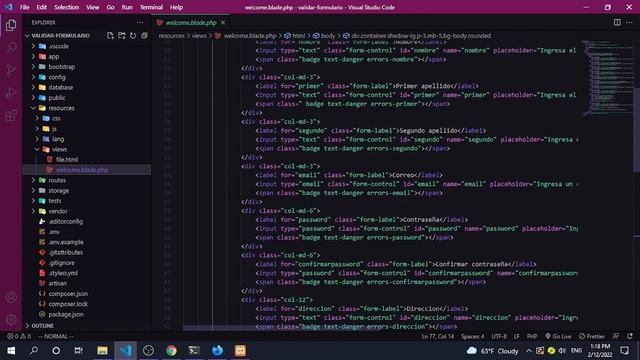Click the New File icon in Explorer
Screen dimensions: 640x360
point(110,36)
